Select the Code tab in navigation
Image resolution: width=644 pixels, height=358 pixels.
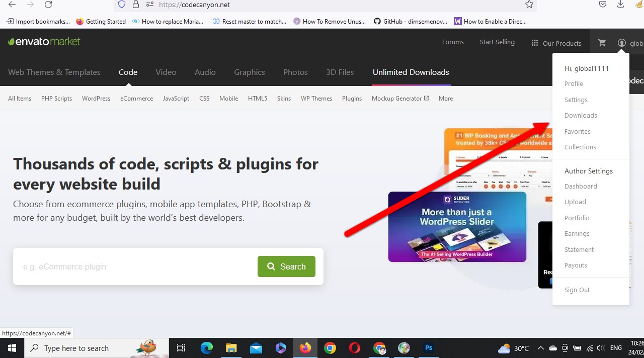128,72
